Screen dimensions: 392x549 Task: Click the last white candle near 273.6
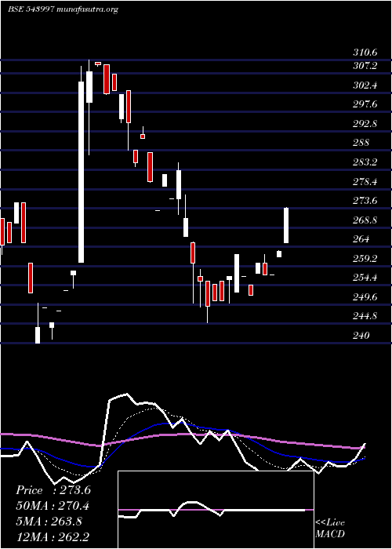click(286, 225)
